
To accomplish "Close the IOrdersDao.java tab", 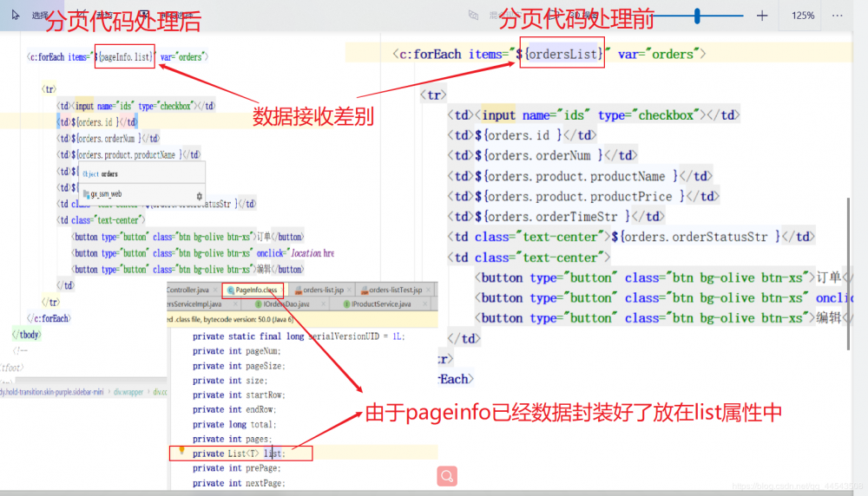I will tap(324, 304).
